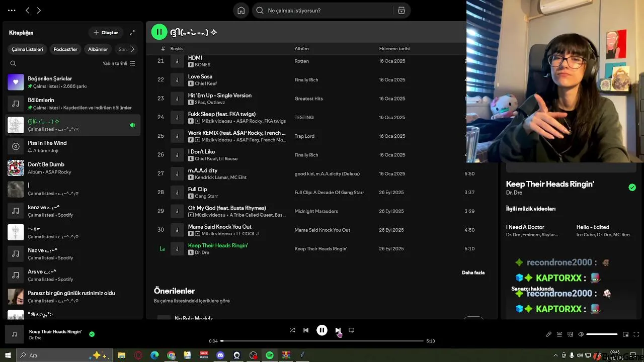Open the 'Yakın tarihli' sort dropdown
The image size is (644, 362).
[119, 63]
